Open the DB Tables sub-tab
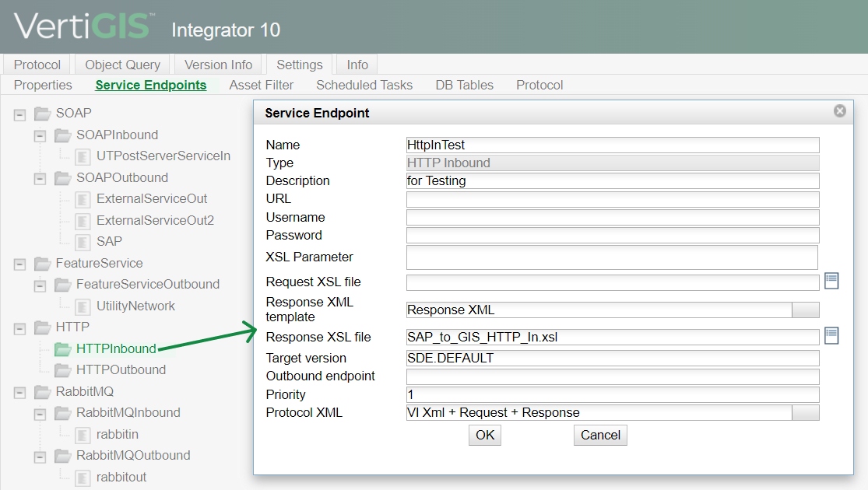Image resolution: width=868 pixels, height=490 pixels. [464, 86]
